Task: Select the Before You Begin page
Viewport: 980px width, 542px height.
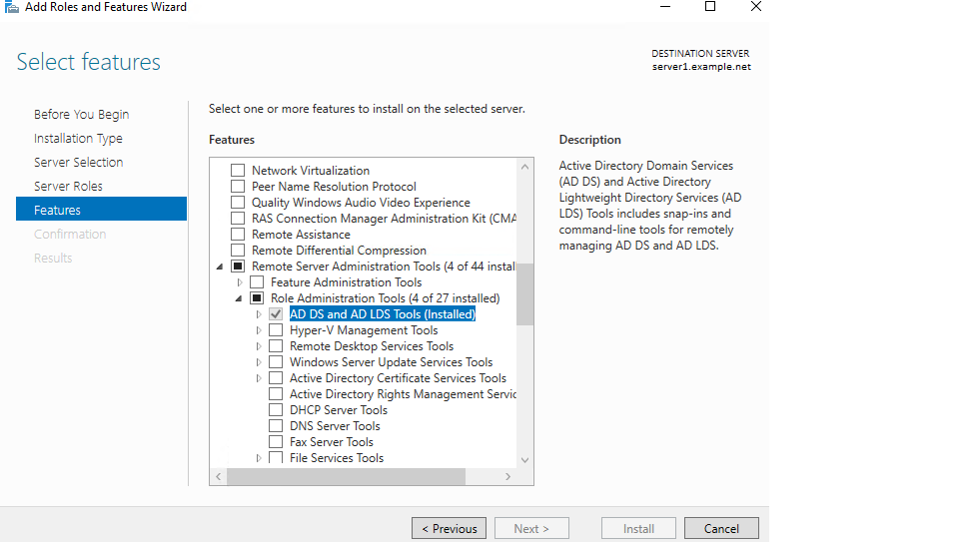Action: point(81,115)
